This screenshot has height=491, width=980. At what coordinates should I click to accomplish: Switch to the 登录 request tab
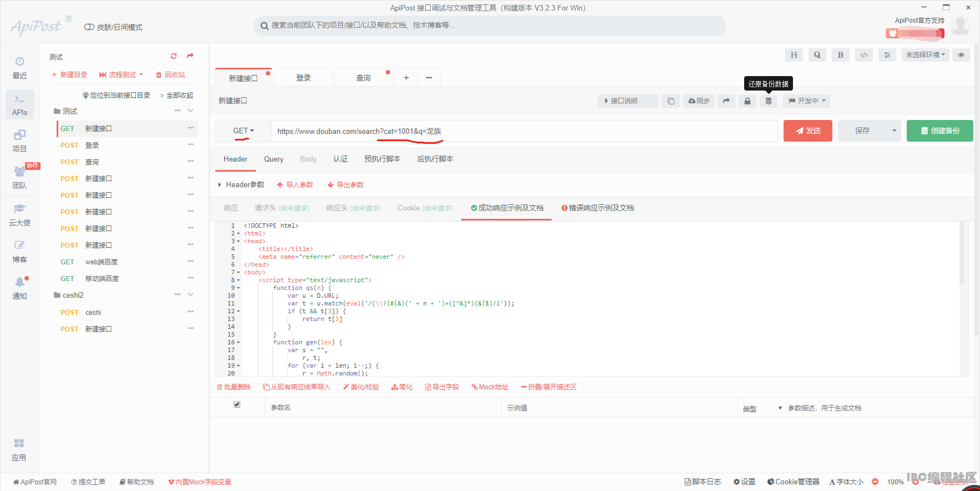pyautogui.click(x=304, y=78)
